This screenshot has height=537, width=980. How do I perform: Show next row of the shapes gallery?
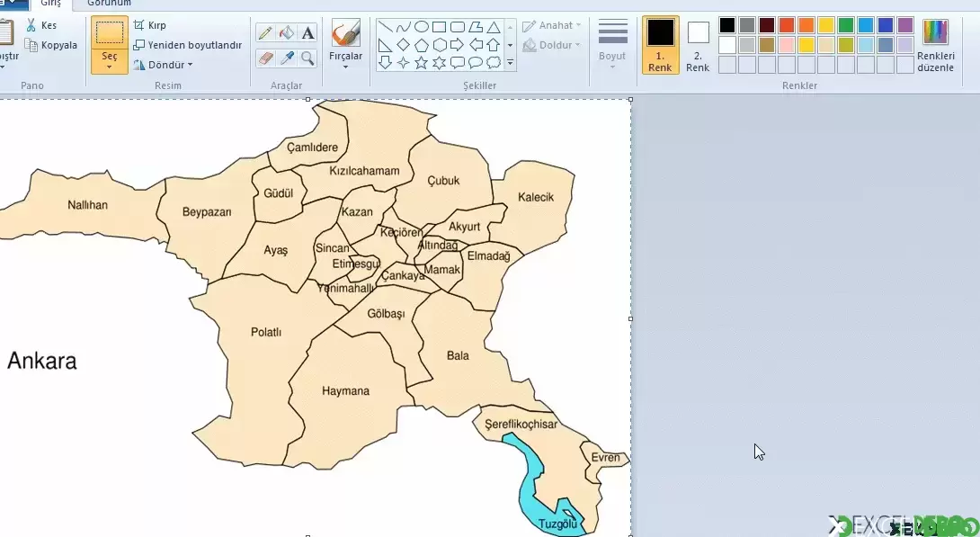[x=510, y=45]
